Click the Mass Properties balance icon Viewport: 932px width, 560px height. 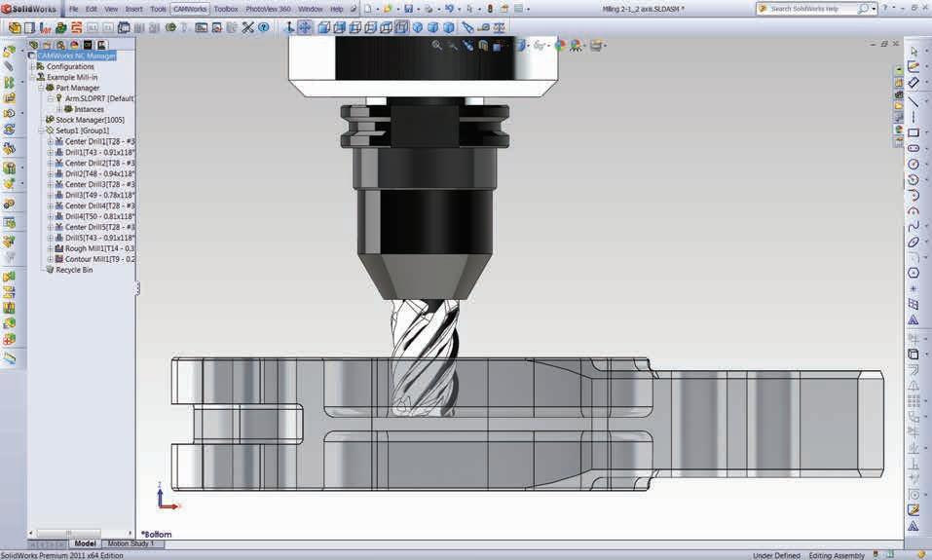pos(500,27)
